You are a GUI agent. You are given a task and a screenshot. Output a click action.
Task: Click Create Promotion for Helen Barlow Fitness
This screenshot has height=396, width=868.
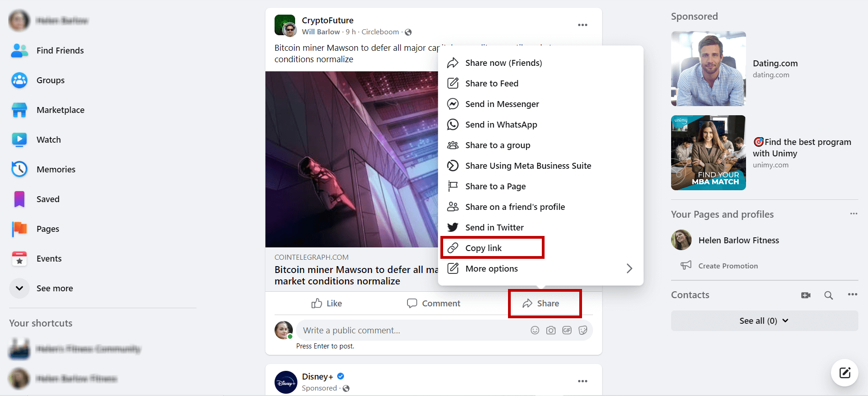click(728, 265)
